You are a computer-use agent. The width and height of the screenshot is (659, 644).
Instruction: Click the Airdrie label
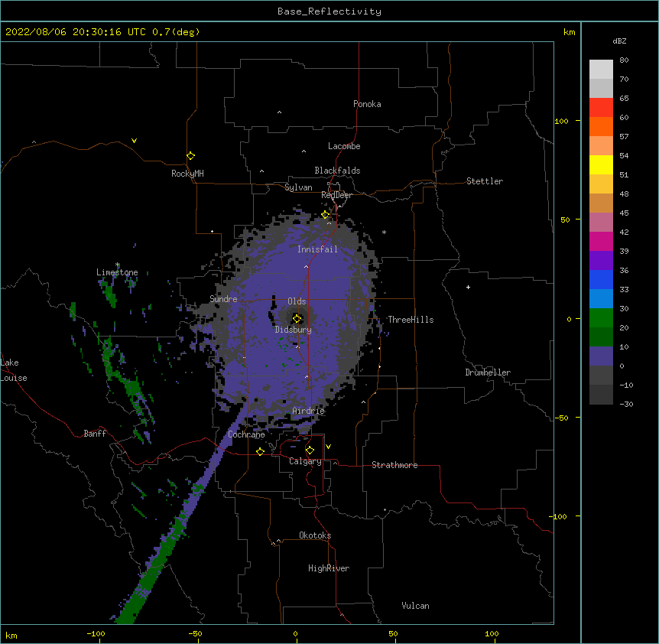(x=309, y=411)
